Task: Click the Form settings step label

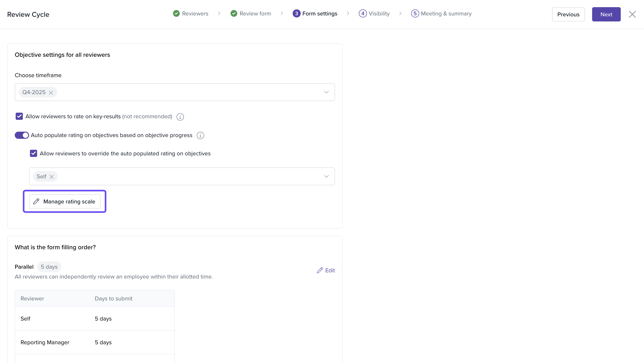Action: [320, 13]
